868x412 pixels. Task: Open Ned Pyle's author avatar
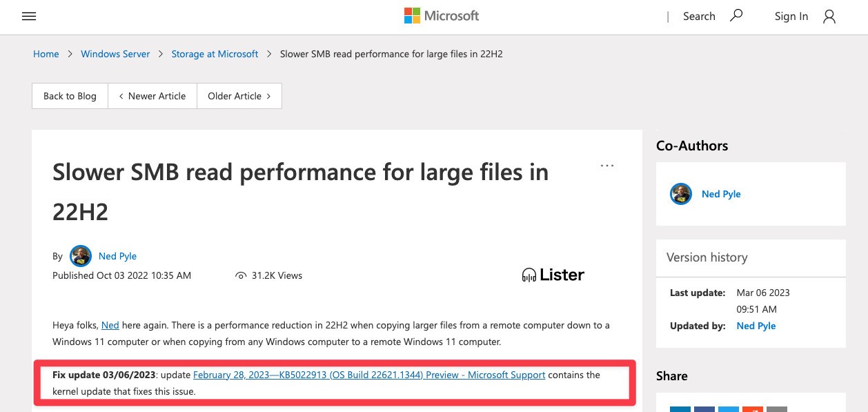click(81, 255)
